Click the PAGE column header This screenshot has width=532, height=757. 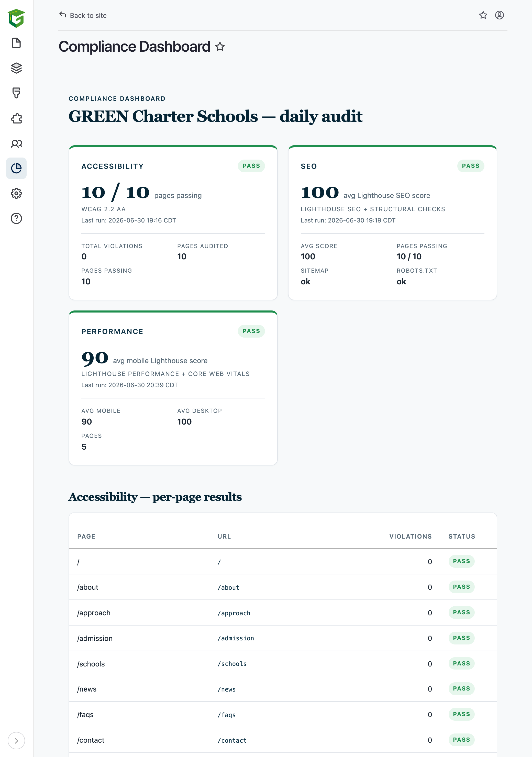(86, 537)
